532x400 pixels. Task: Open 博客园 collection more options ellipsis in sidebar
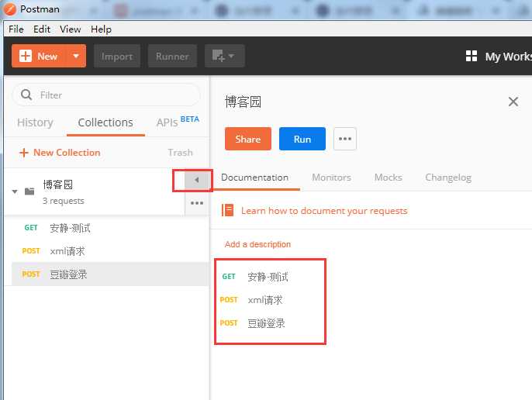pos(197,203)
